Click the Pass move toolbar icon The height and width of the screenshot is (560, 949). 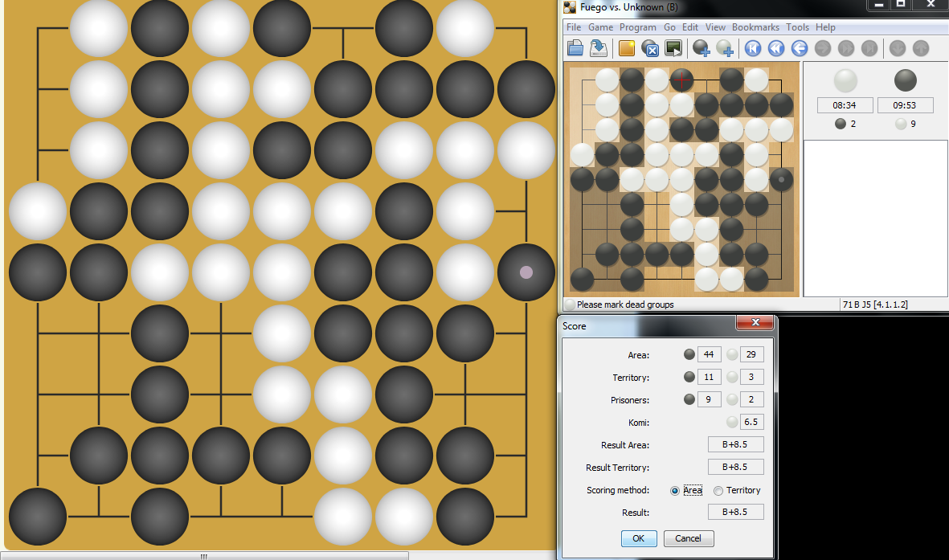pyautogui.click(x=650, y=48)
